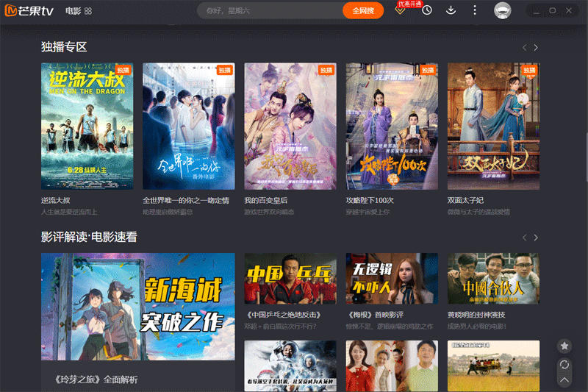Image resolution: width=588 pixels, height=392 pixels.
Task: Open the astronaut space movie thumbnail
Action: (x=290, y=366)
